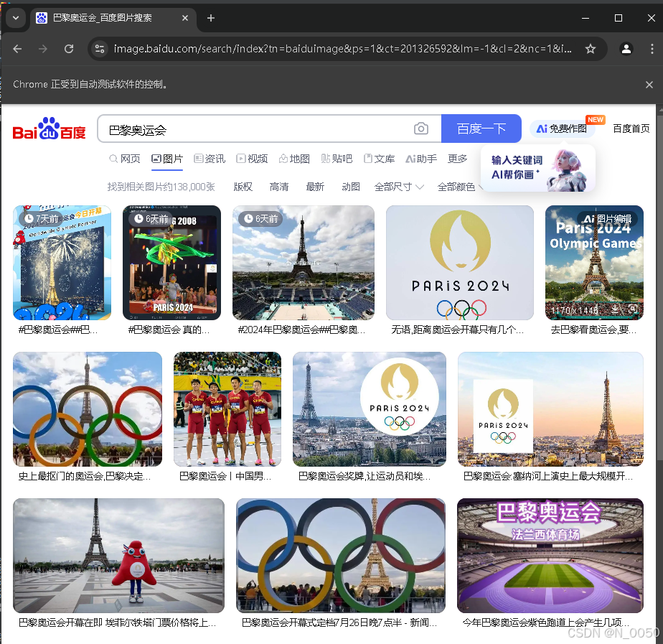Image resolution: width=663 pixels, height=644 pixels.
Task: Click caption 无语,距离奥运会开幕只有几个...
Action: (x=458, y=330)
